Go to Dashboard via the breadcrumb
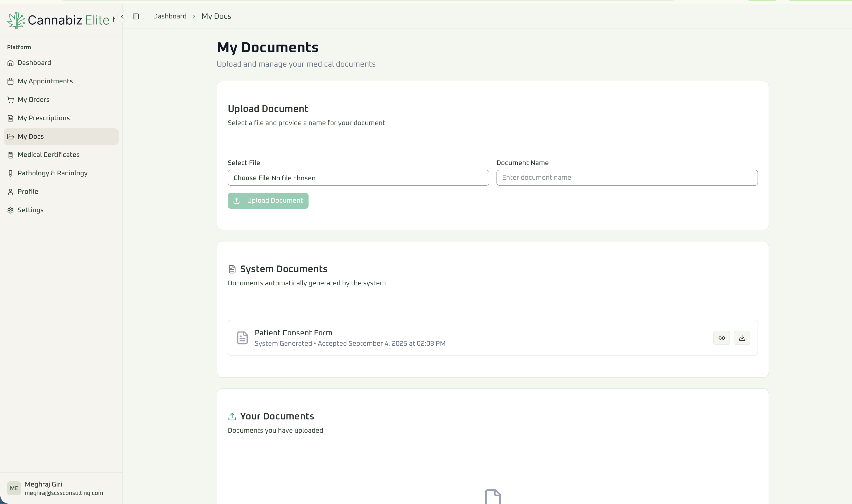This screenshot has width=852, height=504. [x=169, y=16]
